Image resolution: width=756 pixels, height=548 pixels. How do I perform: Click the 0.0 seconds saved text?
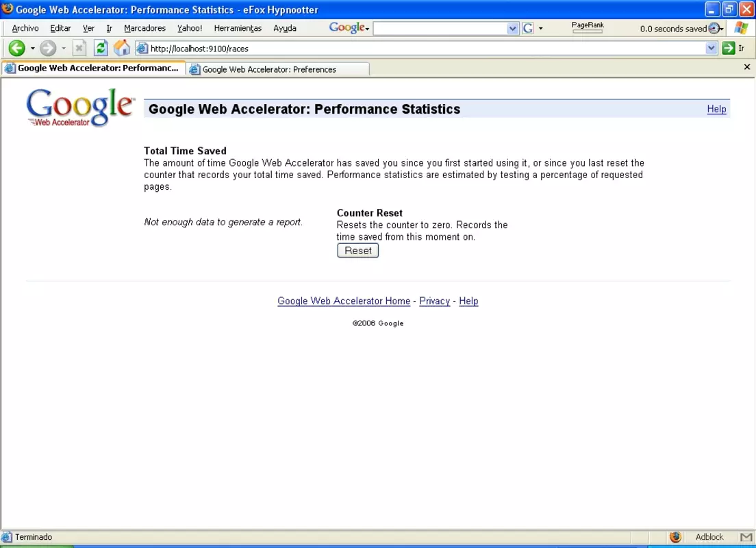click(x=673, y=29)
